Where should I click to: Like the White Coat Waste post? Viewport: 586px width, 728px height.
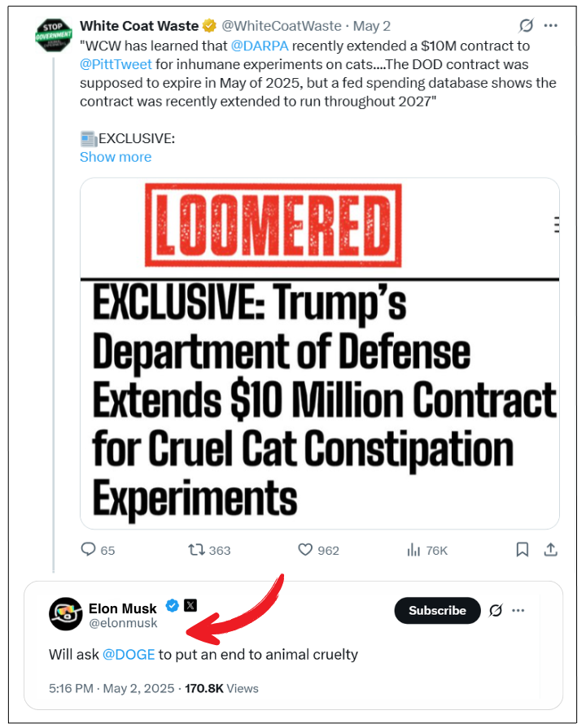(306, 550)
